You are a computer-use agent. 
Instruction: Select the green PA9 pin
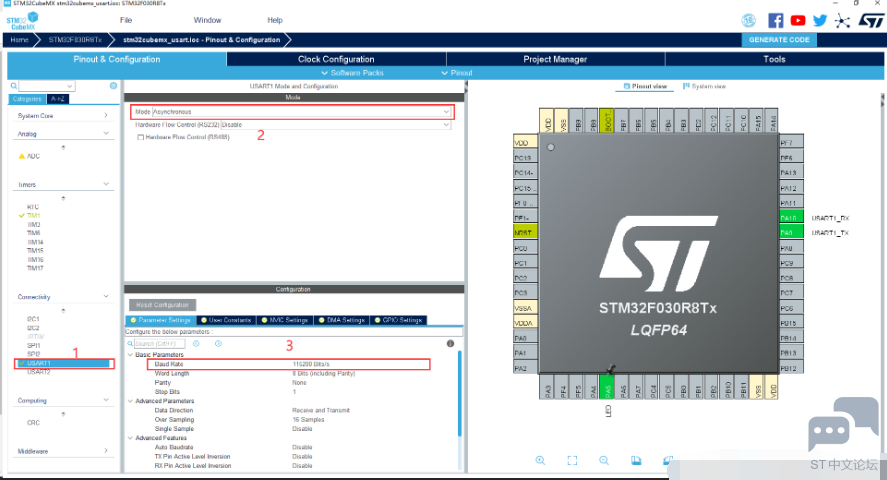(x=791, y=232)
